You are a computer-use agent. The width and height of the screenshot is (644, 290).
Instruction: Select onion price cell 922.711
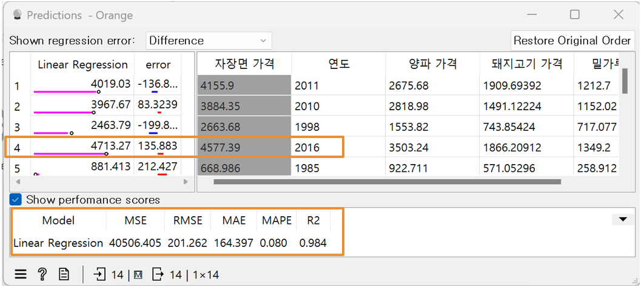click(432, 168)
